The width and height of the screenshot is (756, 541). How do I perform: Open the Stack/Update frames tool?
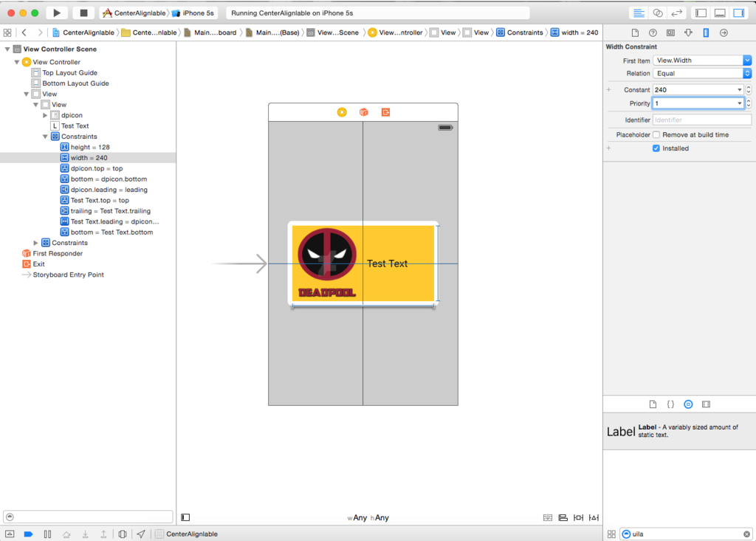(548, 517)
